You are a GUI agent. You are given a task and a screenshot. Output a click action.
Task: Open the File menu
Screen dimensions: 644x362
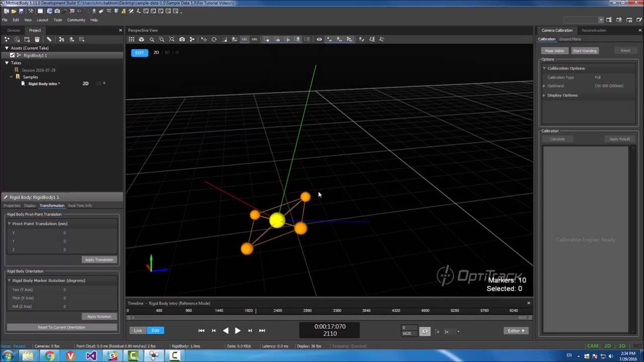coord(5,20)
